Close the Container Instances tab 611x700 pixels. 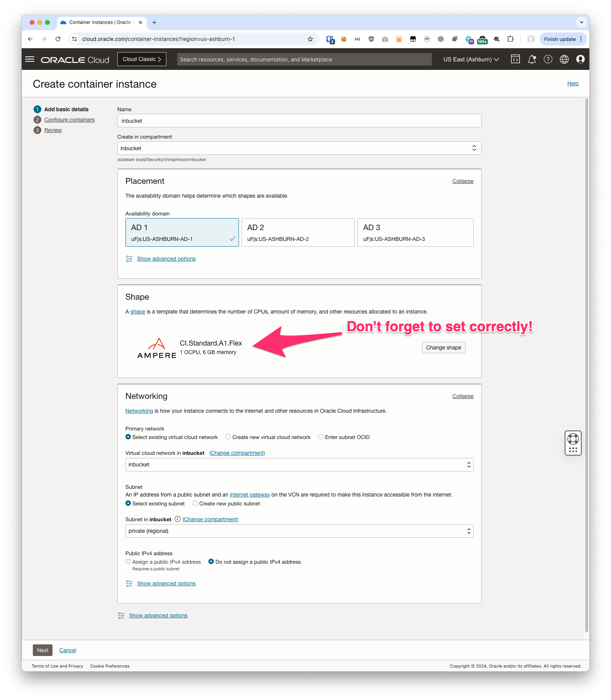pos(140,22)
